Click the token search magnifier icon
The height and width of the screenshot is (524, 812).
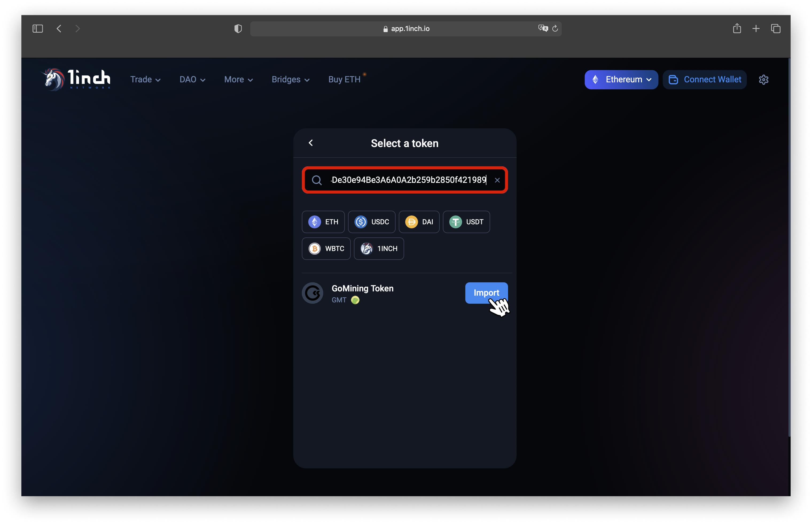(317, 180)
